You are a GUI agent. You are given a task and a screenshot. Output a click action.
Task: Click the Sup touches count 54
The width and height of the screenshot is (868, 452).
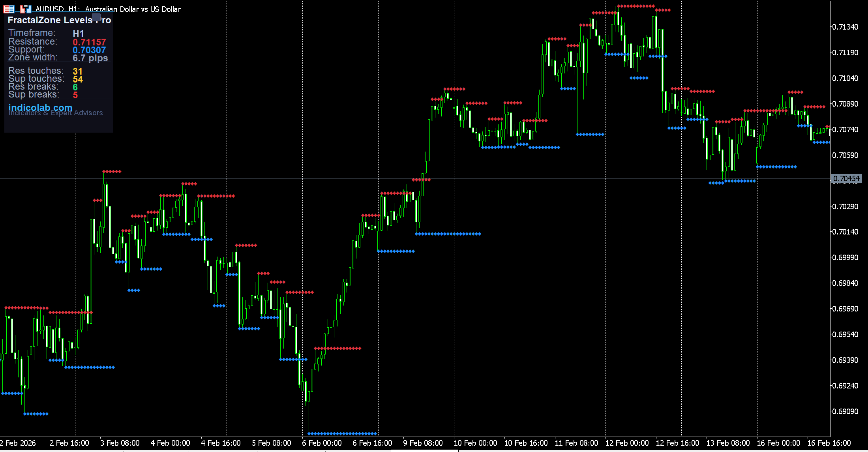click(78, 79)
